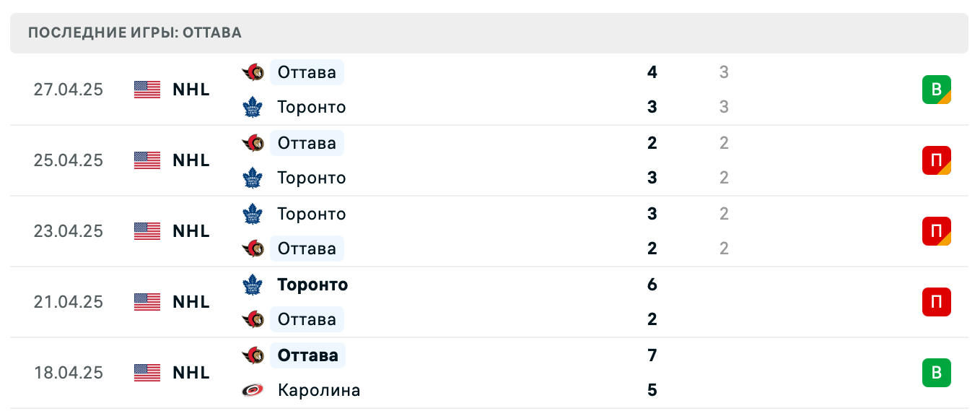
Task: Open the NHL league link on the top row
Action: coord(191,89)
